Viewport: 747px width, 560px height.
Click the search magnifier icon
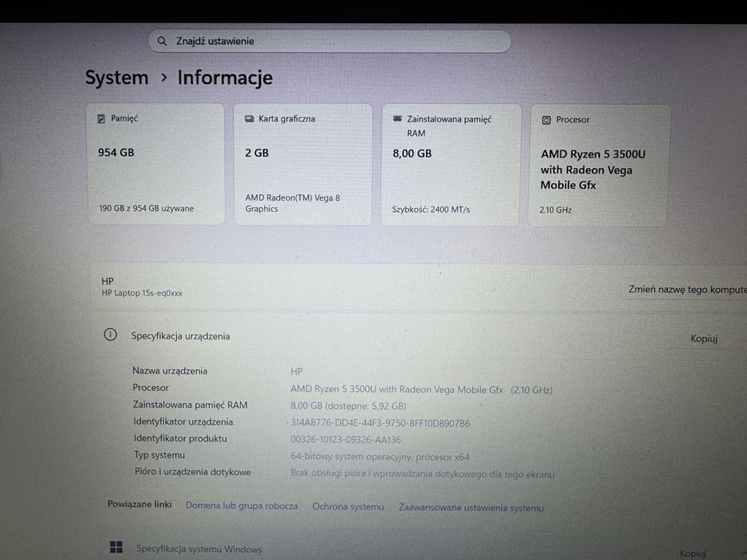click(162, 41)
